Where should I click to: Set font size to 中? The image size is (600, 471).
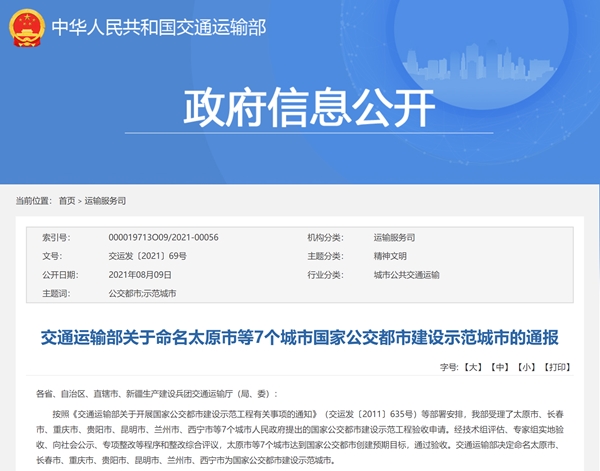[x=500, y=367]
